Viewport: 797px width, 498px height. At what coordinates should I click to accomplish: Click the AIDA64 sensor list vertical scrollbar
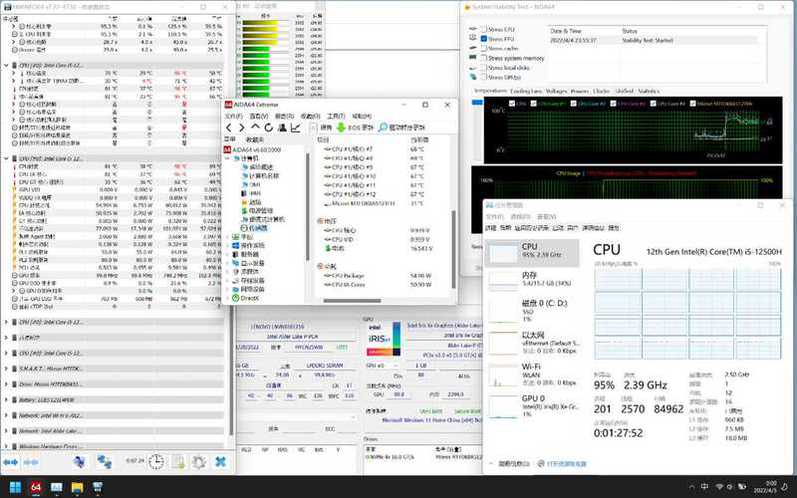[x=453, y=249]
